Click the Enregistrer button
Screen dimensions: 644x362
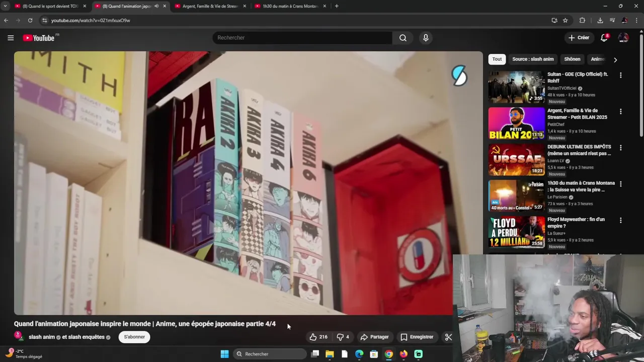tap(417, 337)
